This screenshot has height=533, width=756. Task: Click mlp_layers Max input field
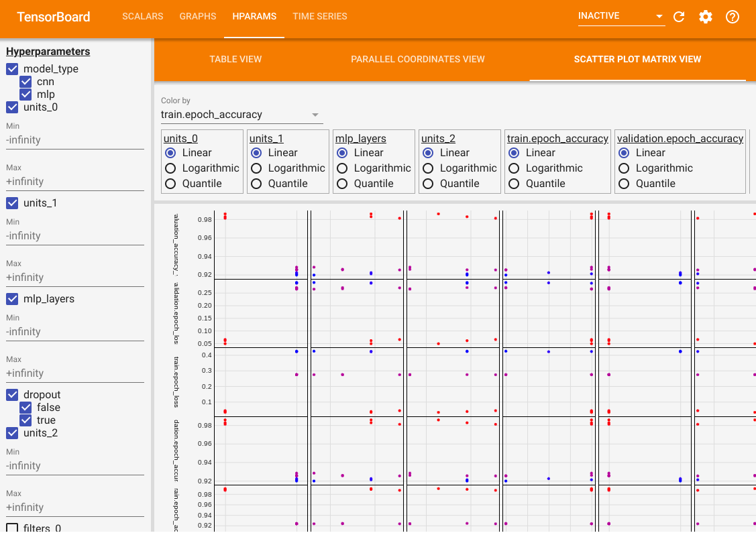click(x=74, y=373)
